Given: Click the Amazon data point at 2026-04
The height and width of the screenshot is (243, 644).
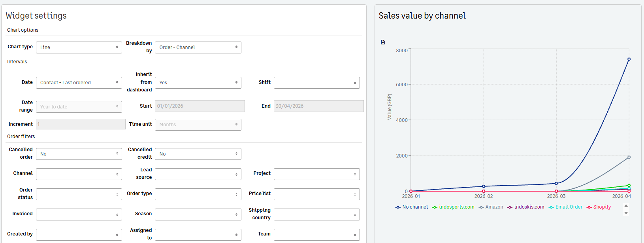Looking at the screenshot, I should (629, 157).
